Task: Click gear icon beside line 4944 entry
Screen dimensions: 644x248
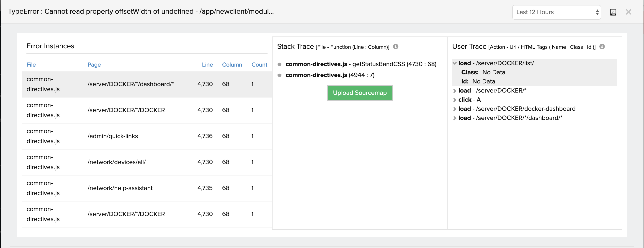Action: [x=280, y=75]
